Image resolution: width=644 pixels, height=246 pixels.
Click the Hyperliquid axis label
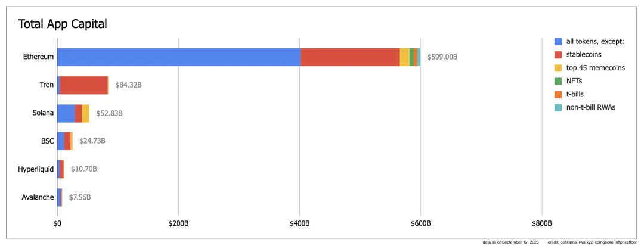point(36,169)
